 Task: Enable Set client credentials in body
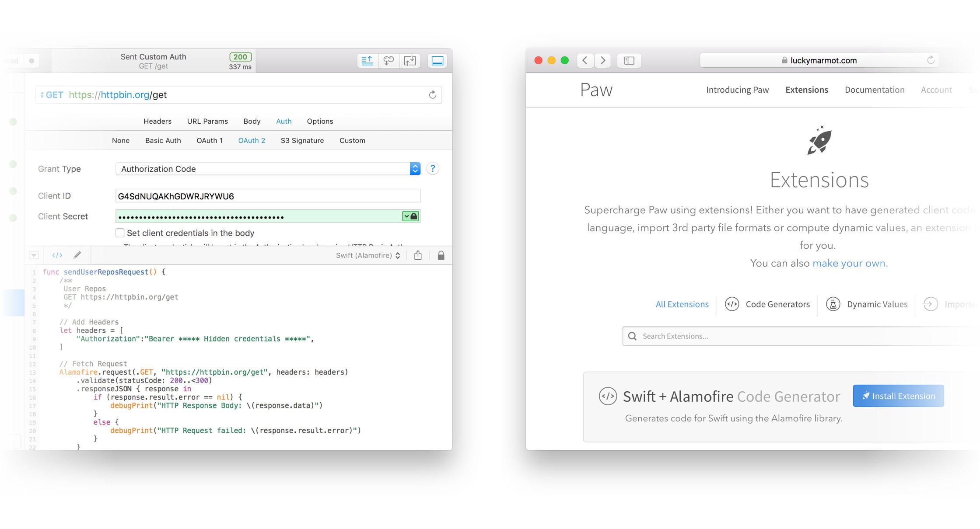coord(120,233)
